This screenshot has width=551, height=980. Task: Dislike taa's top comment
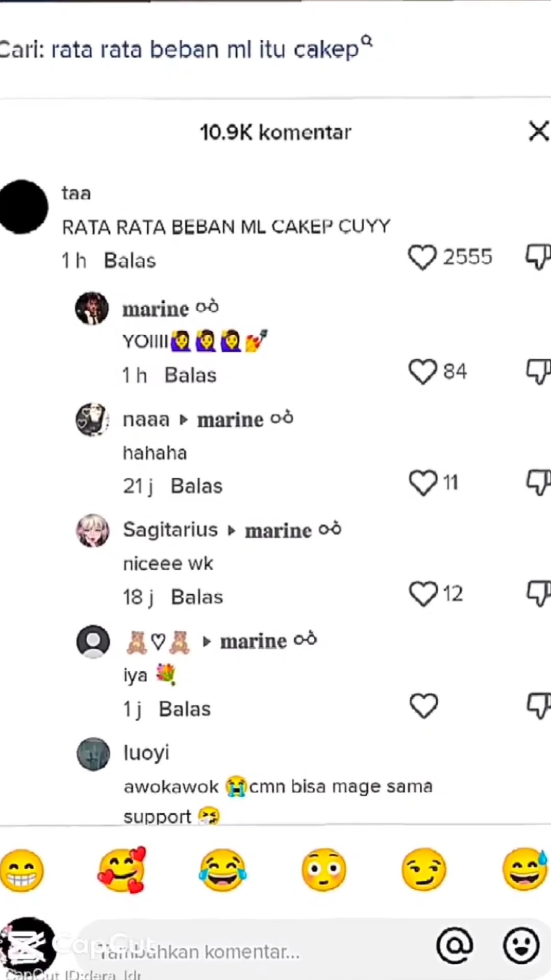coord(538,257)
